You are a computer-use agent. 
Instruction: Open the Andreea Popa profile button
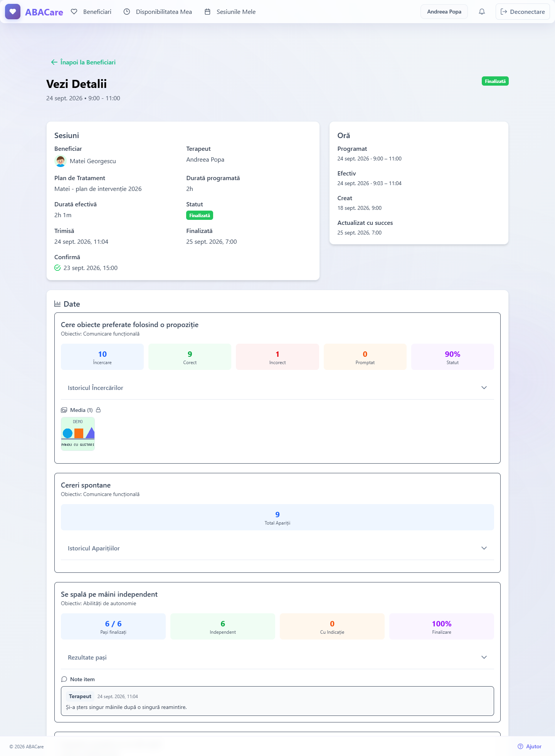444,12
